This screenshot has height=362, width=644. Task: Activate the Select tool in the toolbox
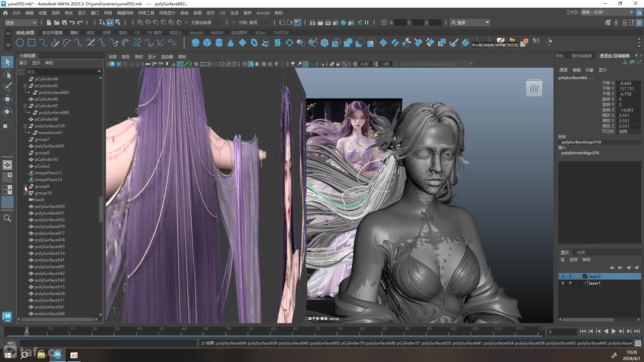click(7, 62)
